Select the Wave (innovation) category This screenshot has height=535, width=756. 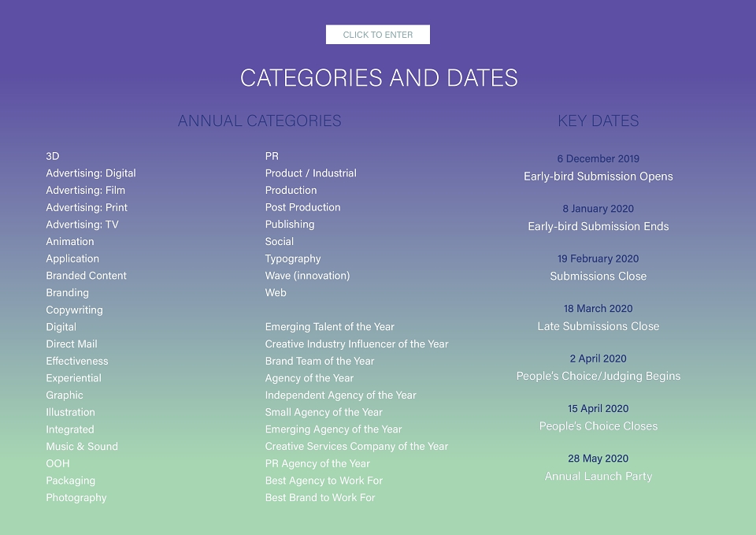pos(307,276)
